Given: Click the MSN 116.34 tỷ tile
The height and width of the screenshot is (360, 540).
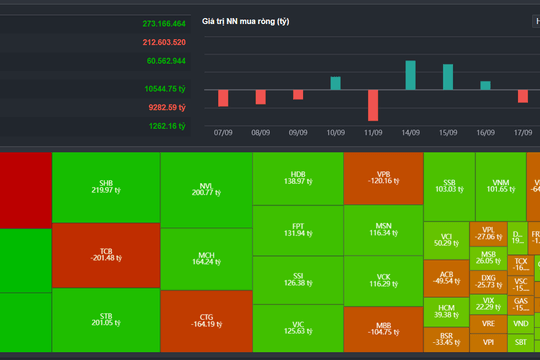Looking at the screenshot, I should (x=383, y=230).
